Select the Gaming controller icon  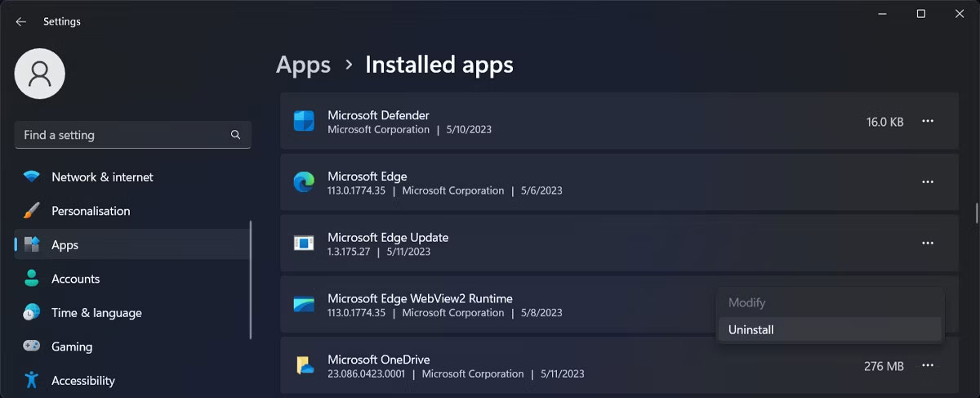(x=32, y=347)
